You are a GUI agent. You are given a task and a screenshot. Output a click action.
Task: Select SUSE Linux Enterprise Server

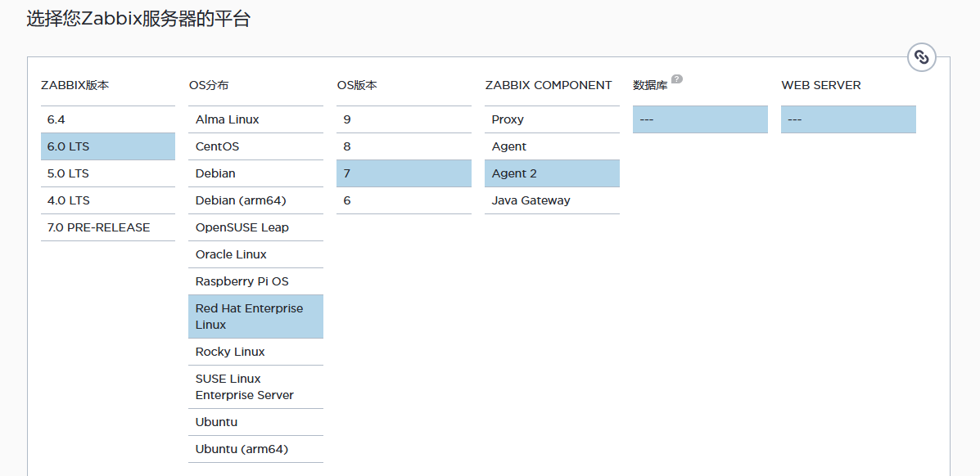coord(255,388)
